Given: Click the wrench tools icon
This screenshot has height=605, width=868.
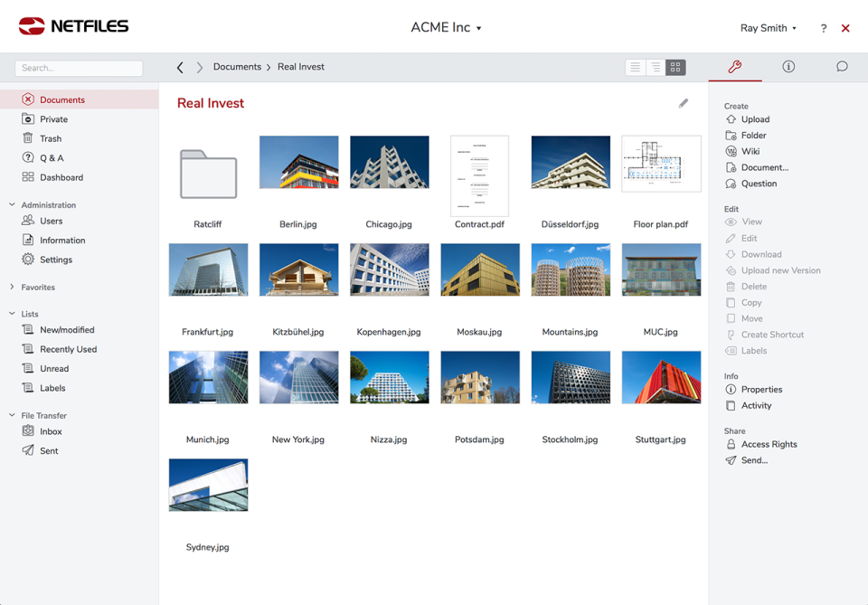Looking at the screenshot, I should 735,66.
